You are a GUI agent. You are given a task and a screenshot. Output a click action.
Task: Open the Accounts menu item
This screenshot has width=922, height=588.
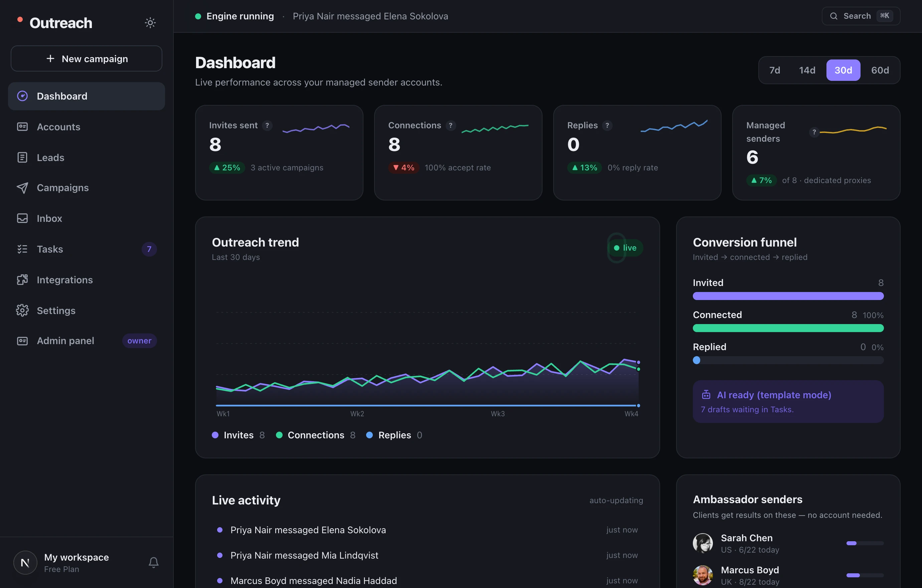[87, 127]
